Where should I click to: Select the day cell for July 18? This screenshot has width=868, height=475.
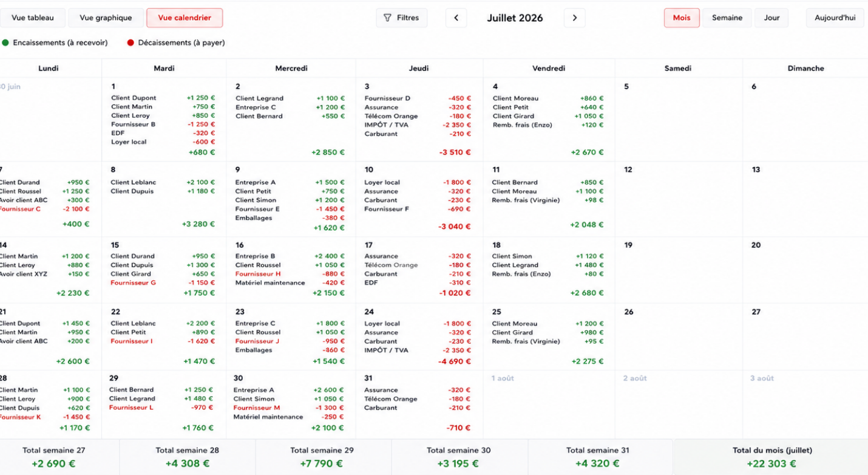point(549,270)
